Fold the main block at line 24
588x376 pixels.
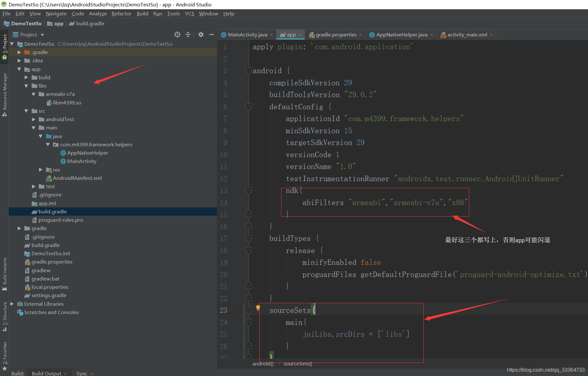[x=249, y=322]
